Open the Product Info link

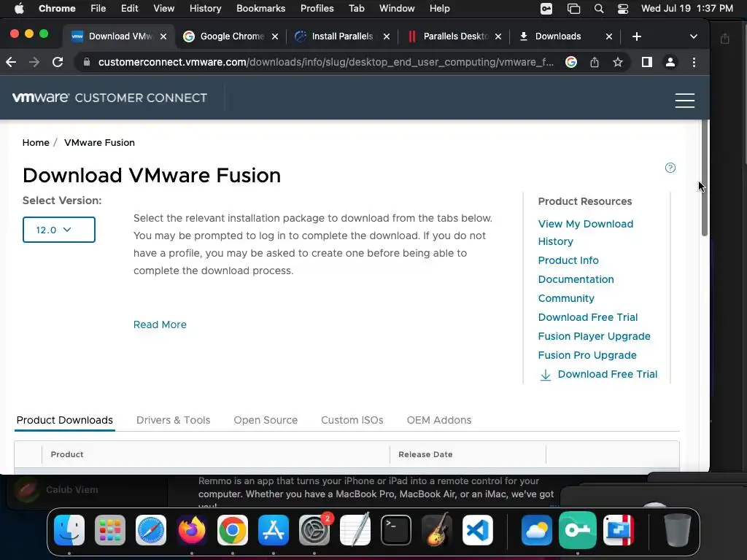click(568, 260)
